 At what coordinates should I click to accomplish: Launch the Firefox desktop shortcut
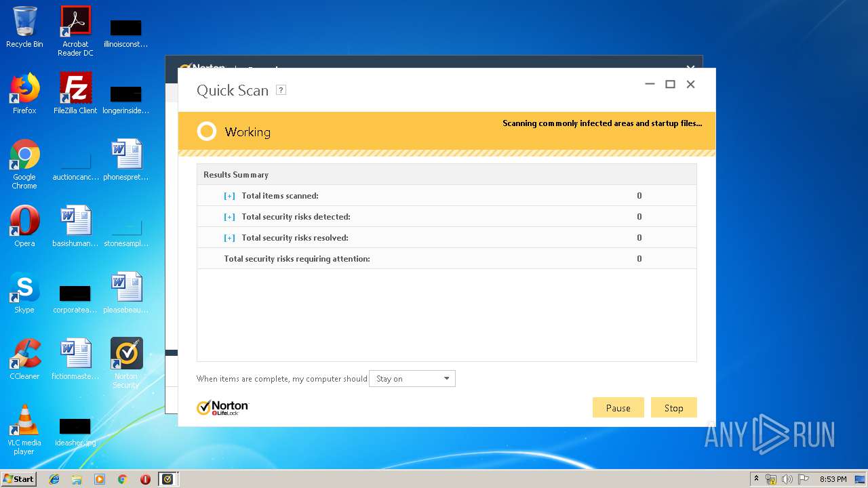pos(24,94)
